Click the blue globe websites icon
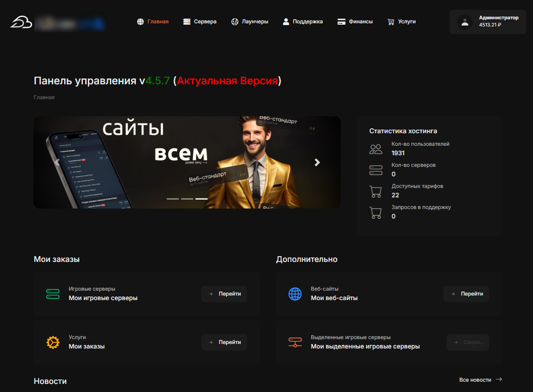This screenshot has height=392, width=533. tap(295, 294)
